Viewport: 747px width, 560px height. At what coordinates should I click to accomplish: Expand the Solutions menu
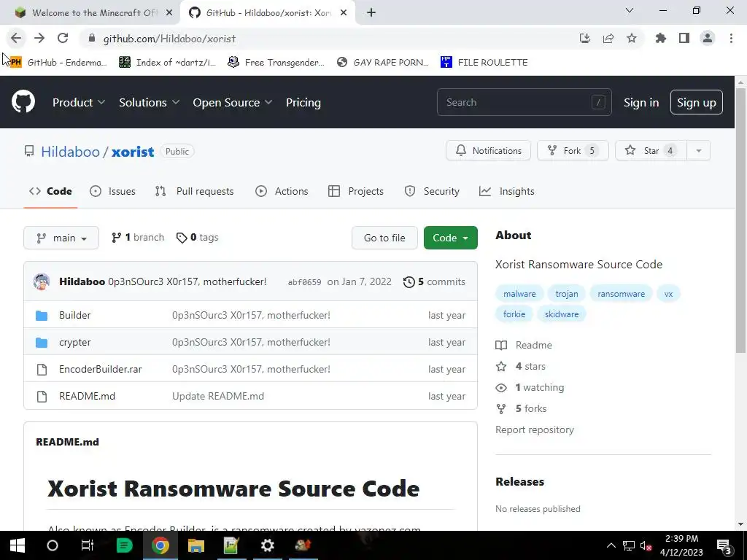[x=149, y=102]
